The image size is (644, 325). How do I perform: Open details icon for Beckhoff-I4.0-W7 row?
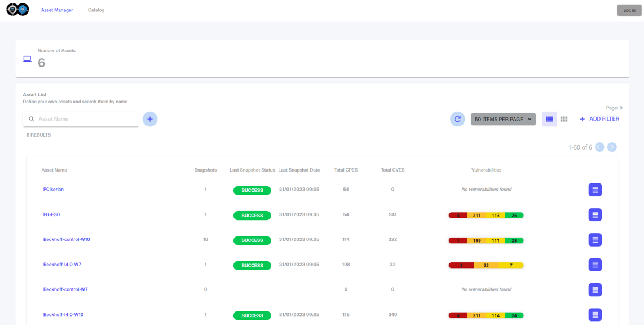point(595,265)
